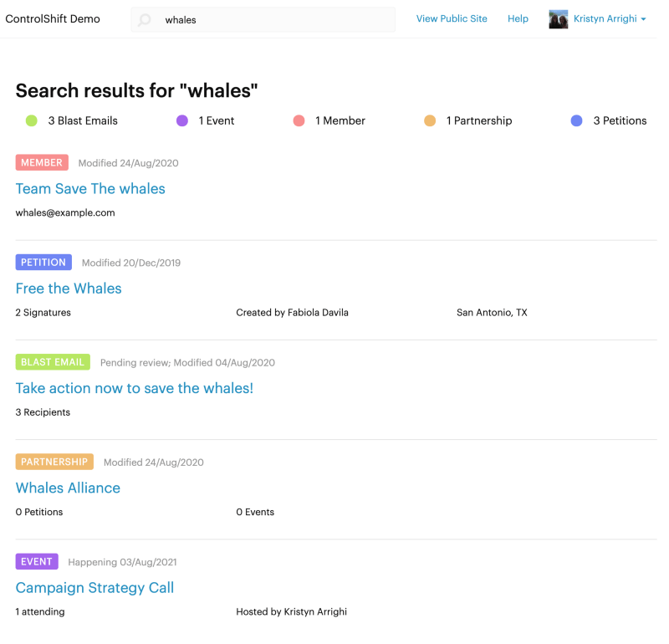Open the Campaign Strategy Call event
669x644 pixels.
coord(94,588)
